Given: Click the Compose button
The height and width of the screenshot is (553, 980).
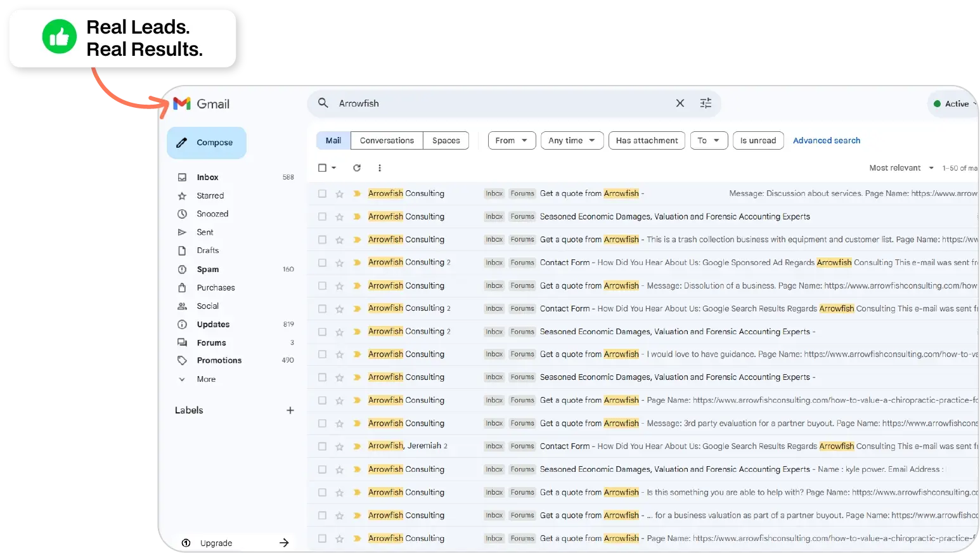Looking at the screenshot, I should (x=206, y=142).
